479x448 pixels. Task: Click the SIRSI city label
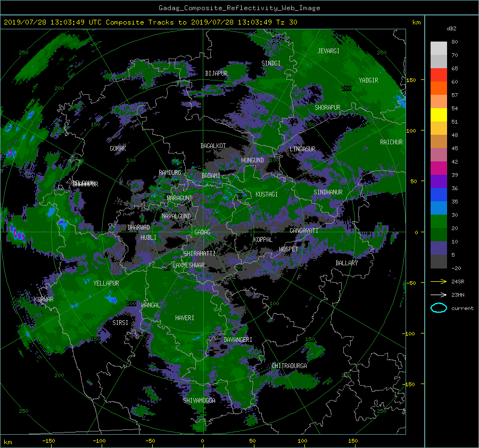point(120,323)
